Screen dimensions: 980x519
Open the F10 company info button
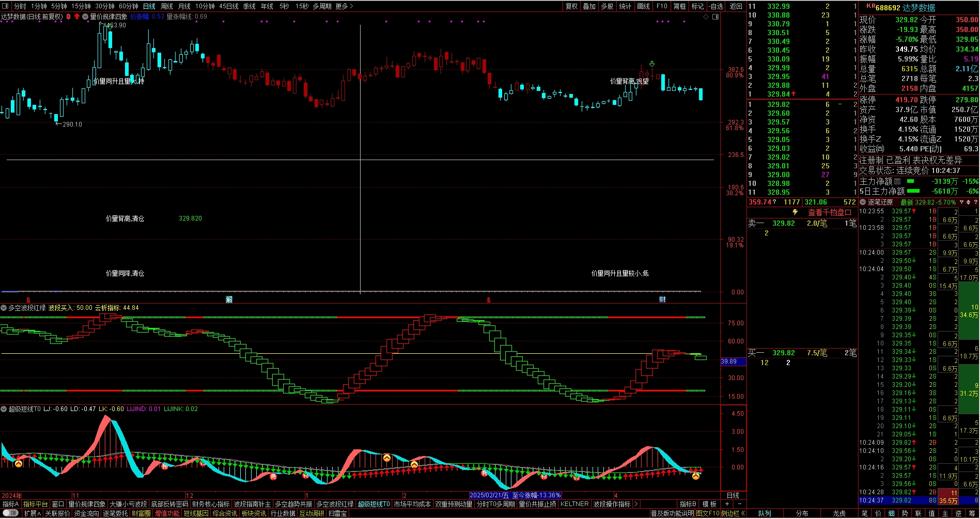662,6
